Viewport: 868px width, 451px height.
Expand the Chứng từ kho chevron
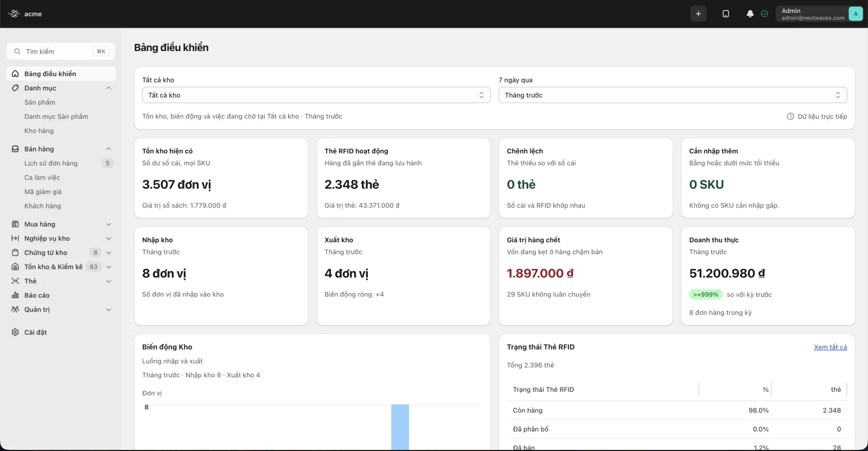108,253
